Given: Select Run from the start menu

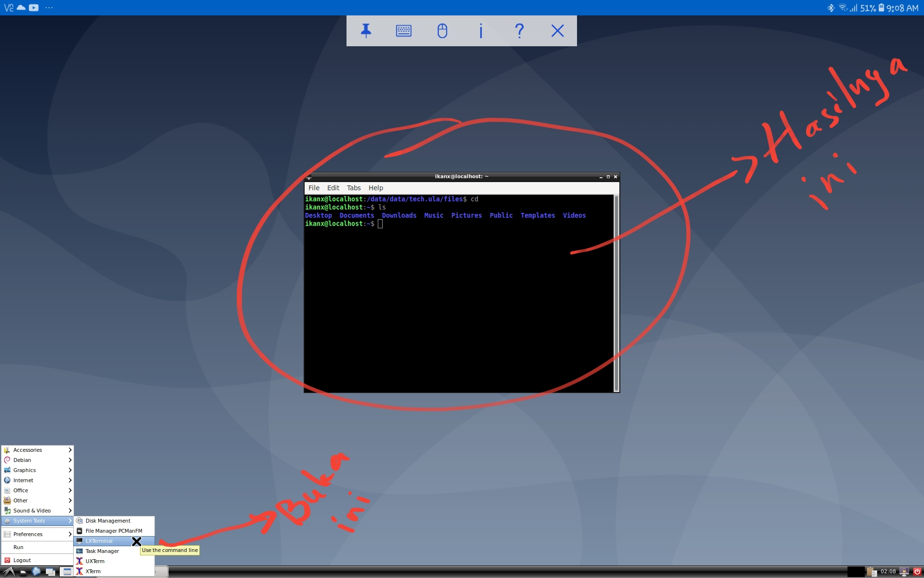Looking at the screenshot, I should pos(37,547).
